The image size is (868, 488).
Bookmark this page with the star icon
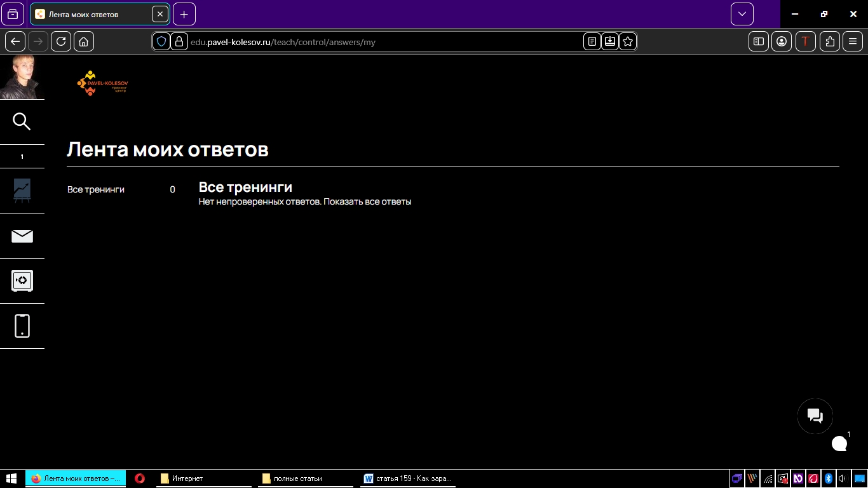coord(628,41)
